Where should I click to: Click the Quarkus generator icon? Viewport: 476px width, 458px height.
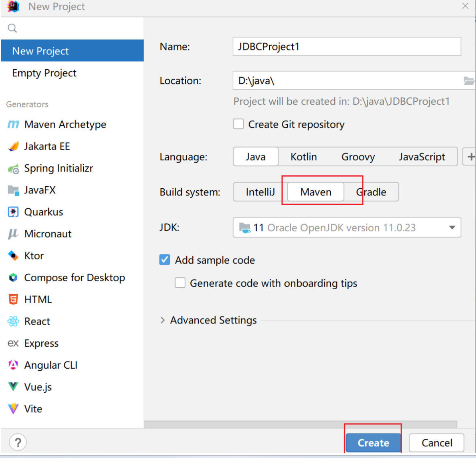click(x=13, y=212)
